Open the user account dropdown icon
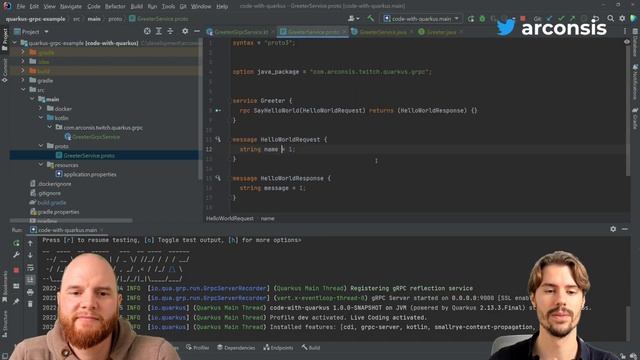The height and width of the screenshot is (360, 640). pyautogui.click(x=353, y=19)
